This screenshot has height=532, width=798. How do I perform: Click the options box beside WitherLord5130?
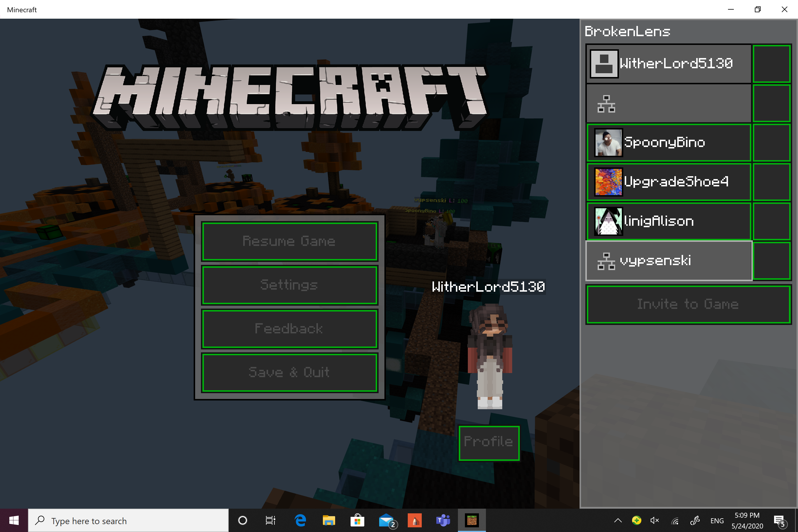[772, 64]
